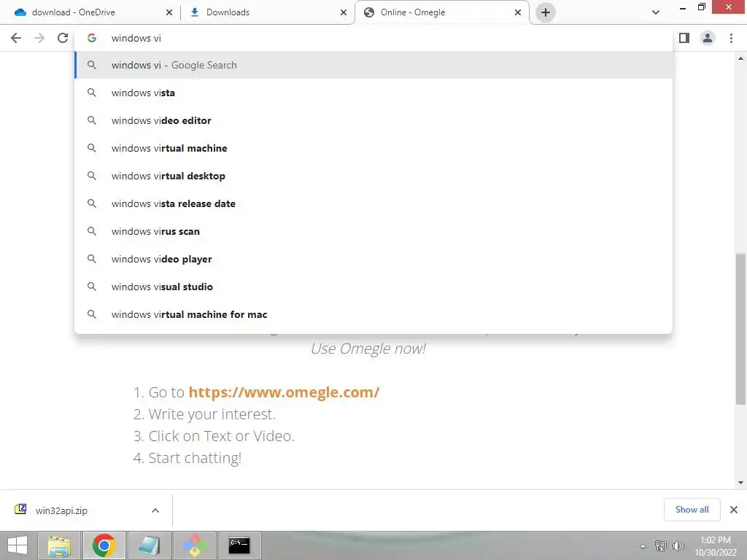Open the side panel icon in toolbar
Viewport: 747px width, 560px height.
684,38
